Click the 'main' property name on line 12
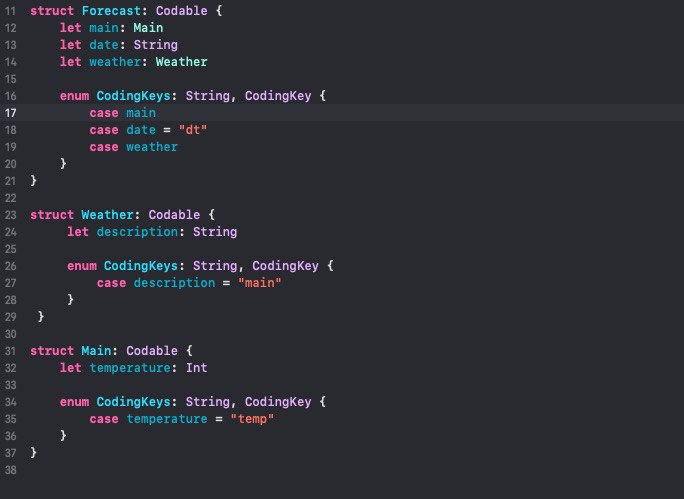This screenshot has height=499, width=684. tap(104, 28)
